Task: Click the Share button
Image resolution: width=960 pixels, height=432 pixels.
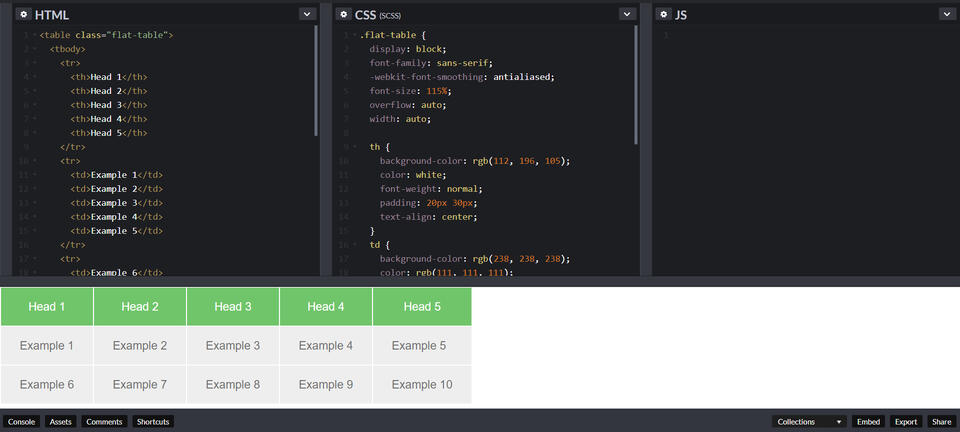Action: (x=941, y=422)
